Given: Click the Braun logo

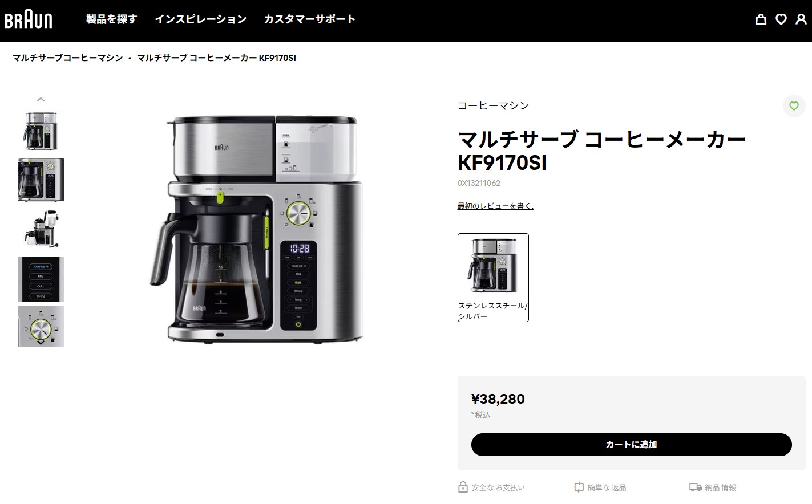Looking at the screenshot, I should 29,20.
